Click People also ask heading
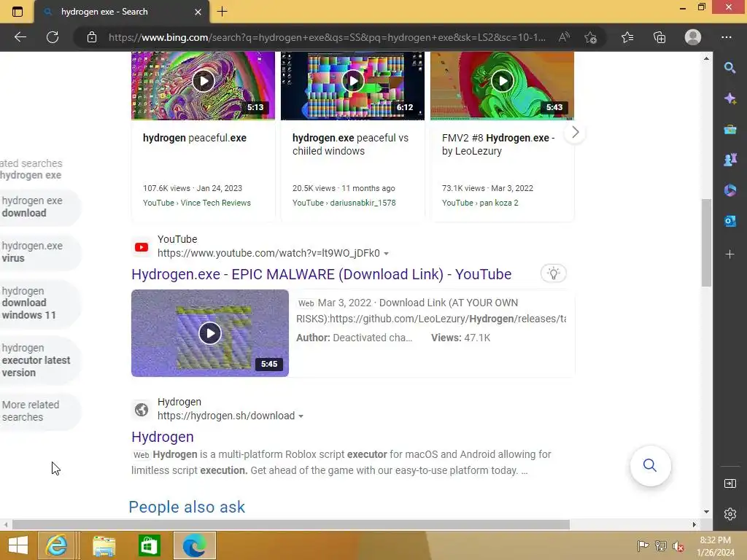Screen dimensions: 747x560 tap(187, 507)
